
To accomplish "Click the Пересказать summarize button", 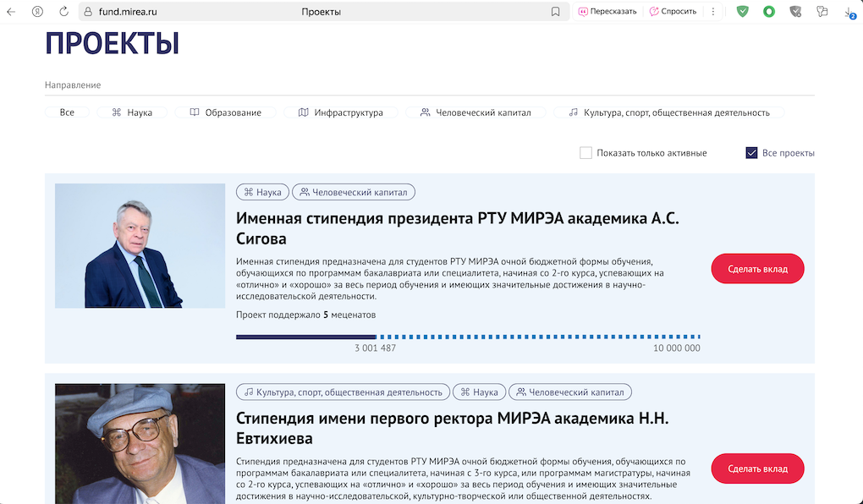I will [607, 12].
